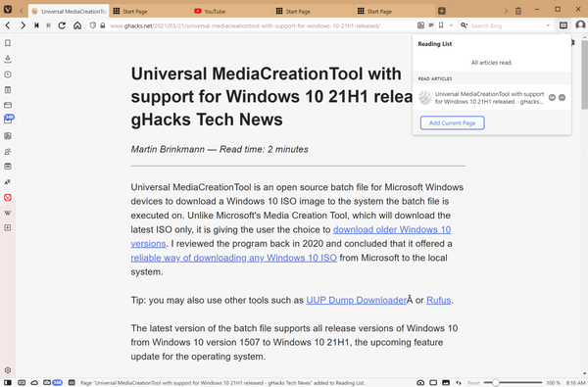Screen dimensions: 588x387
Task: Toggle the side panel visibility
Action: click(x=8, y=382)
